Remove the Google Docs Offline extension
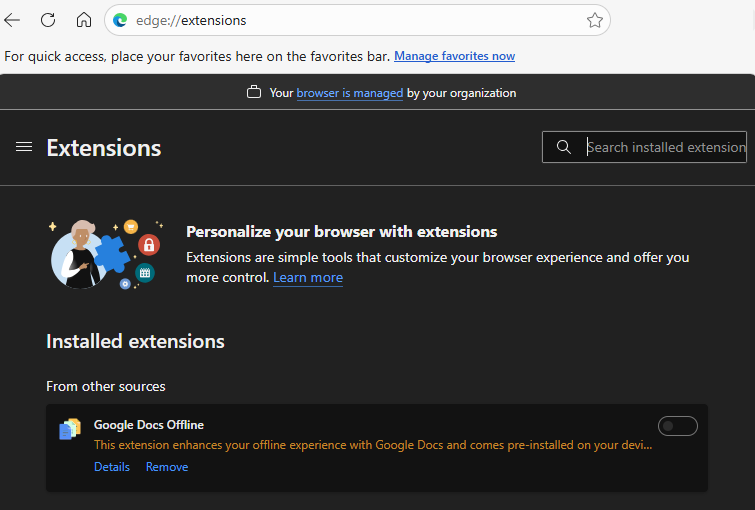This screenshot has width=755, height=510. pos(167,467)
